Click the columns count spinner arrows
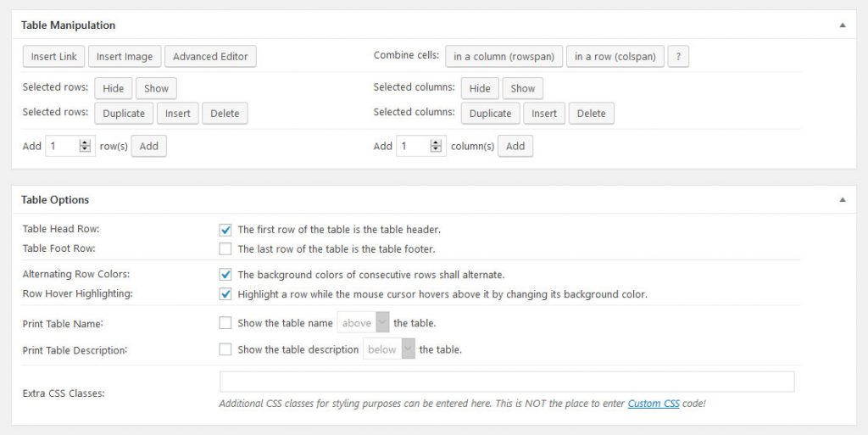 tap(436, 146)
